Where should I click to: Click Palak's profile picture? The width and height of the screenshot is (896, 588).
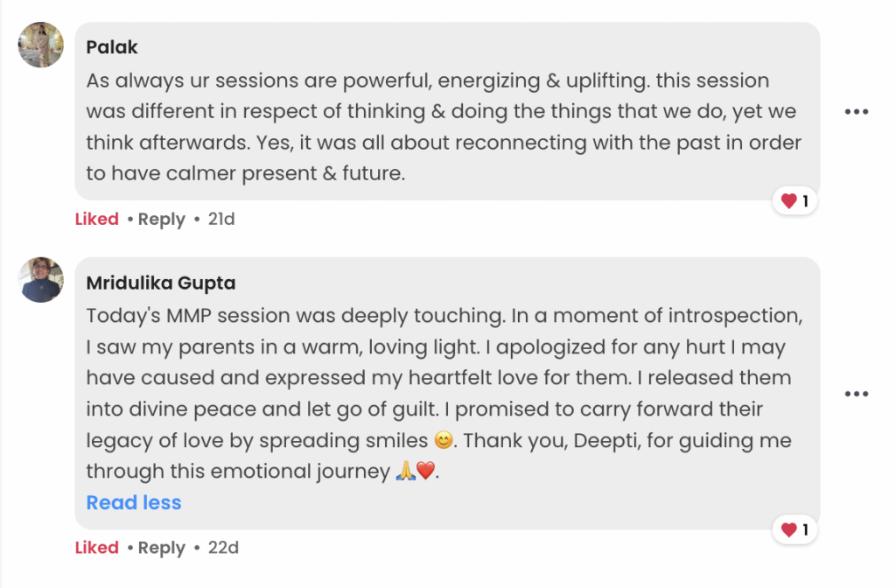coord(40,45)
